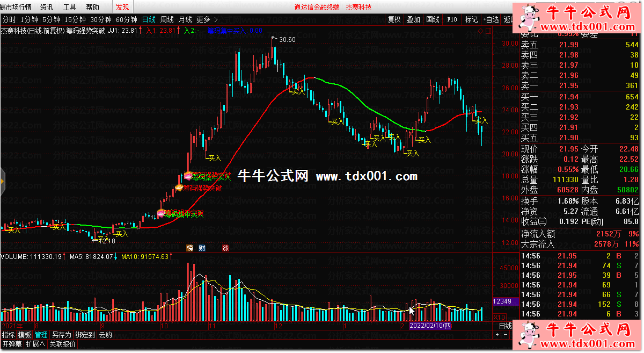Image resolution: width=644 pixels, height=353 pixels.
Task: Click the 日线 label at the bottom right
Action: (x=505, y=326)
